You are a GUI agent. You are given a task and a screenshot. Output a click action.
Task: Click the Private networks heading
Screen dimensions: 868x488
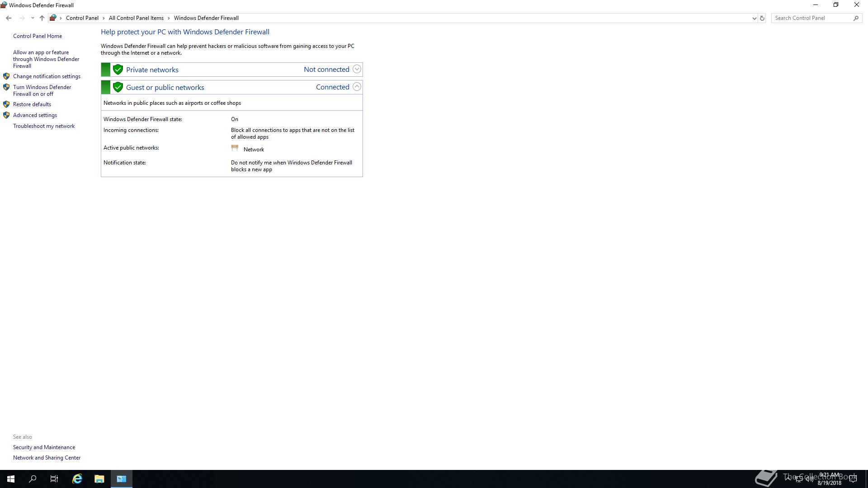point(152,70)
